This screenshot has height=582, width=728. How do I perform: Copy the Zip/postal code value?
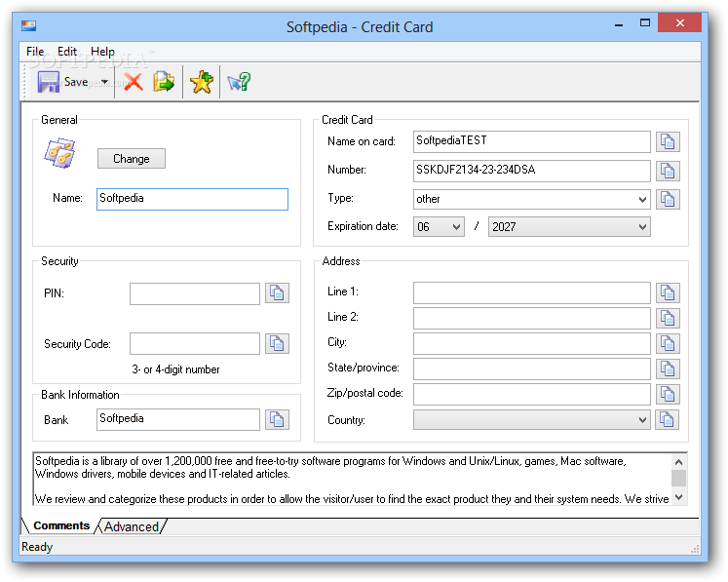coord(668,395)
